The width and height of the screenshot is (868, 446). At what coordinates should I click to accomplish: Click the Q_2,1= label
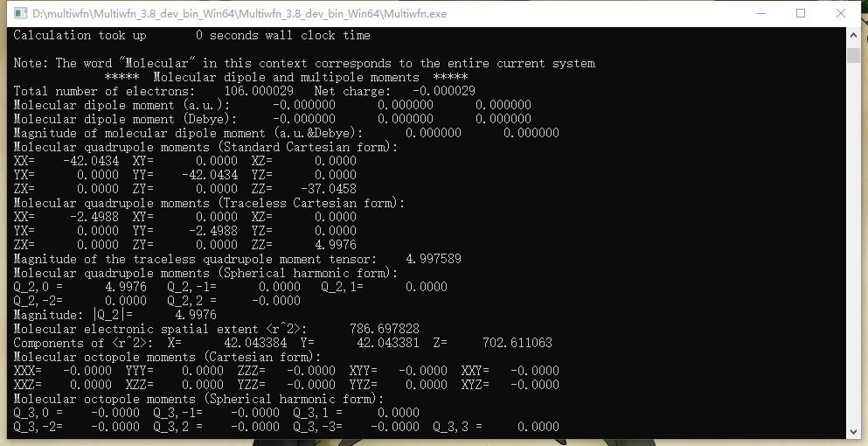click(342, 287)
